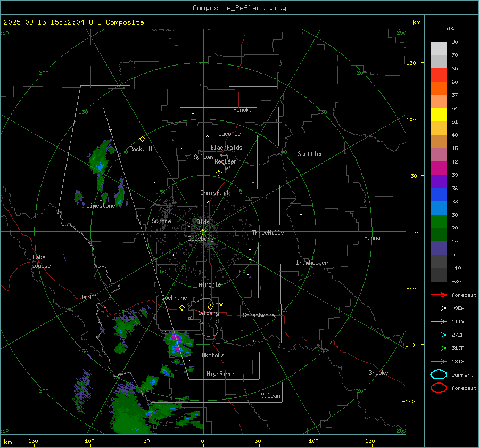Click the Sylvan label on the map
This screenshot has height=448, width=479.
tap(203, 157)
